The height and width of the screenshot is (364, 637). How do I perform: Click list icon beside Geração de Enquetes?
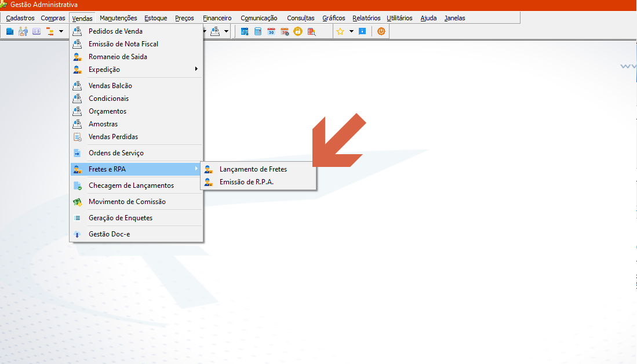pyautogui.click(x=77, y=218)
